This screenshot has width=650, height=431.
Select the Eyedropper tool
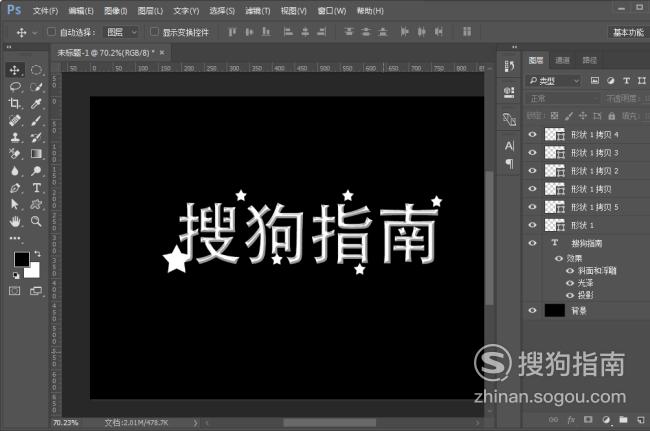(36, 104)
